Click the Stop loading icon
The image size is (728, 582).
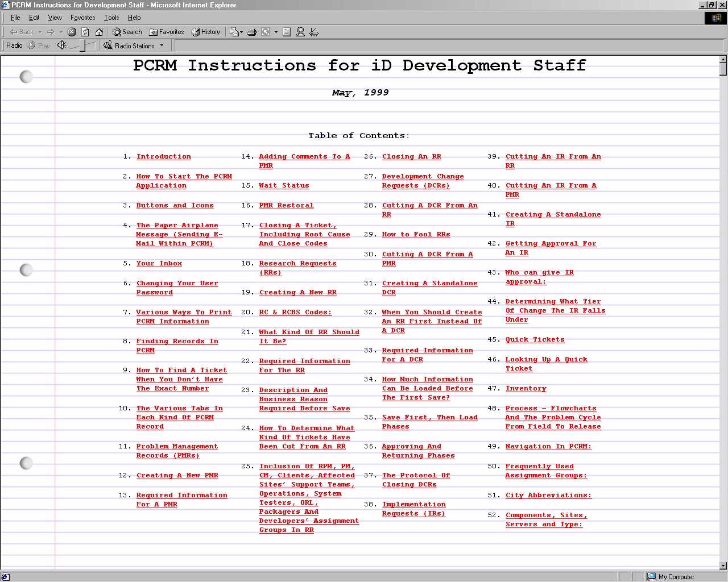pos(72,32)
